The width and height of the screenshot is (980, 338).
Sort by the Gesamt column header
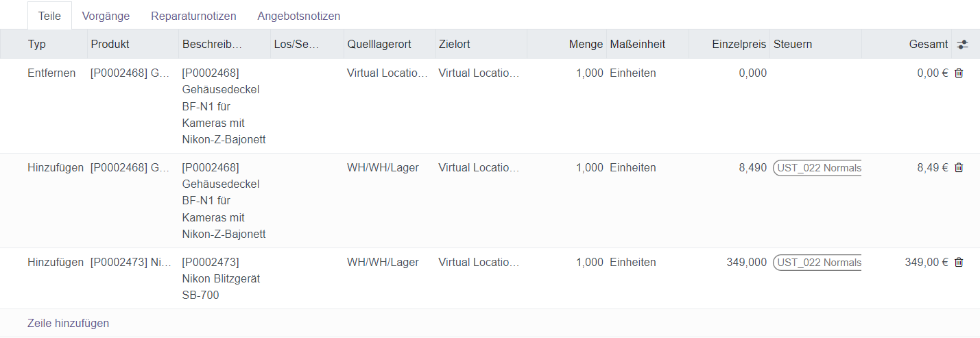pos(929,45)
